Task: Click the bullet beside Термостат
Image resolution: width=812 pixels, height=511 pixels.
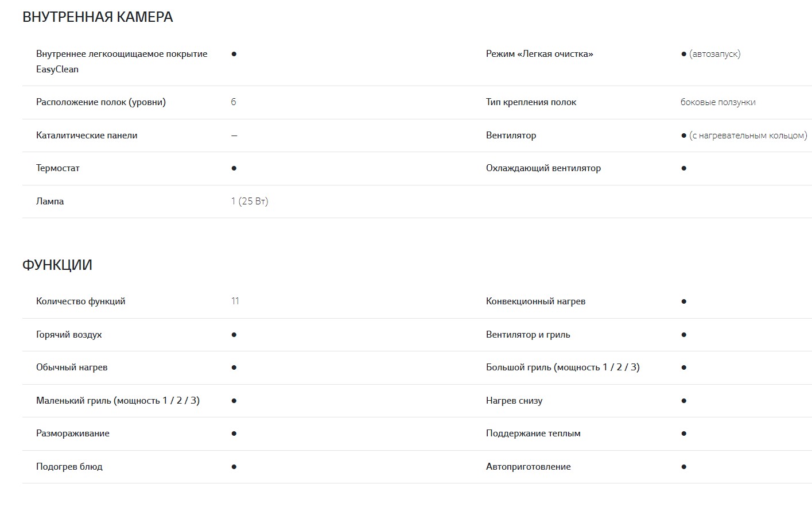Action: (x=234, y=168)
